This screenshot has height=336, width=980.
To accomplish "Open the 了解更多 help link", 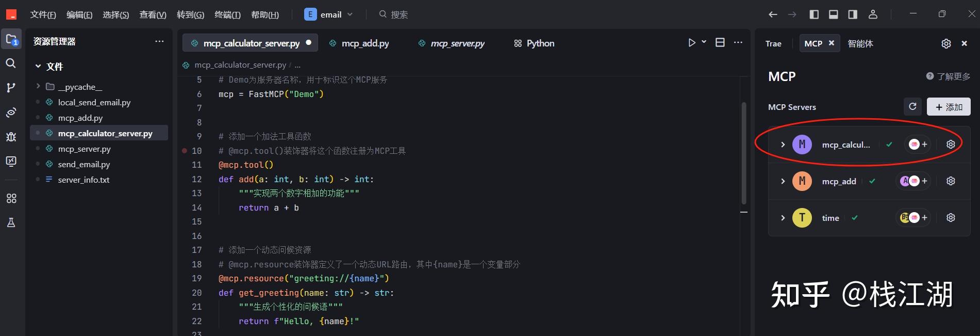I will tap(948, 76).
